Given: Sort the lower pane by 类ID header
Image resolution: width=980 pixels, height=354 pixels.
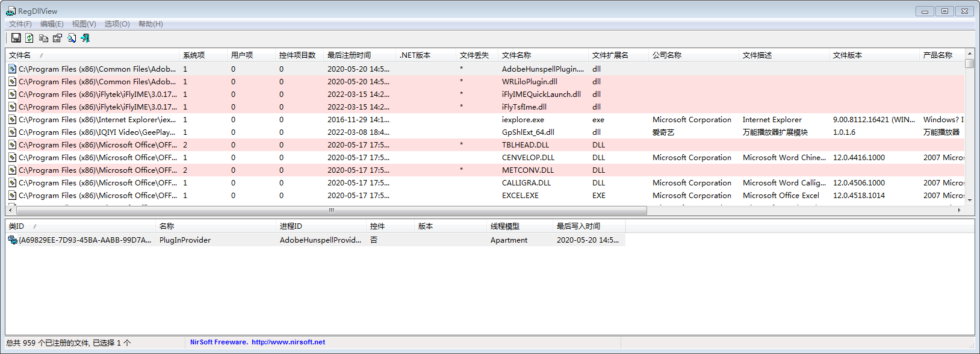Looking at the screenshot, I should click(x=17, y=226).
